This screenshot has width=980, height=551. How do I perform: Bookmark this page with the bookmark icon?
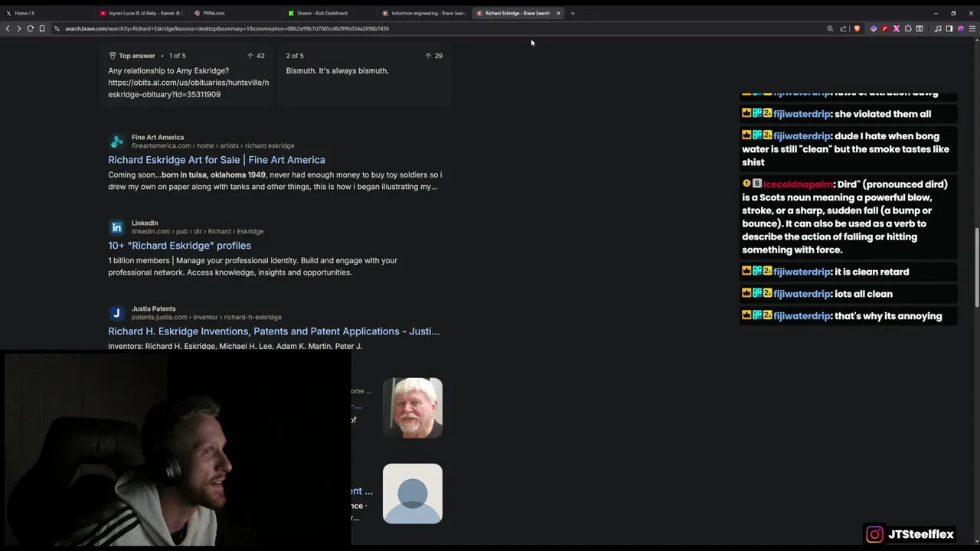click(42, 28)
